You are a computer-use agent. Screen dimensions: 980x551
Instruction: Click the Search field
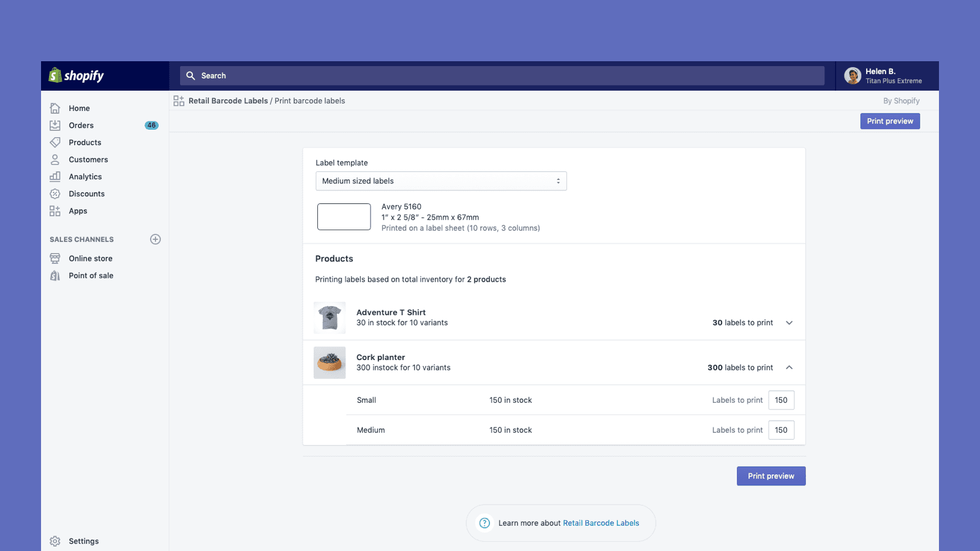(502, 76)
